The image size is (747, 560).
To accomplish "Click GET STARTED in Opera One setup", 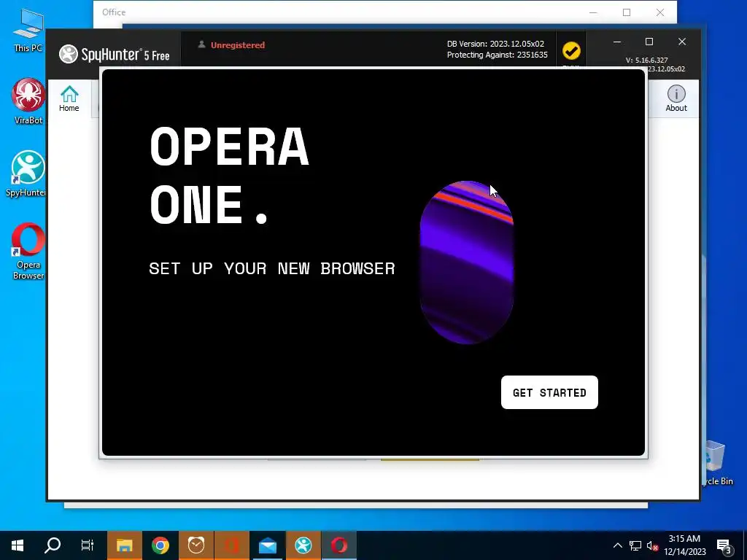I will (x=549, y=392).
